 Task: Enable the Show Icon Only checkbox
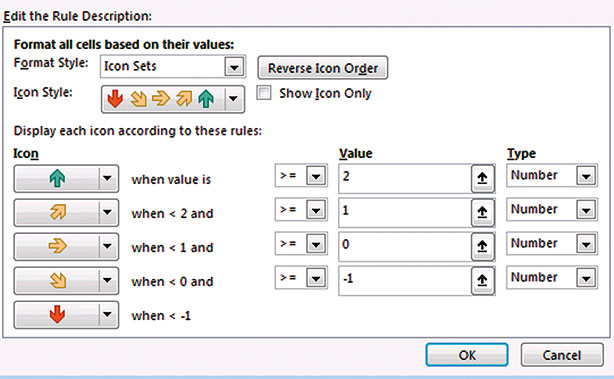[264, 93]
